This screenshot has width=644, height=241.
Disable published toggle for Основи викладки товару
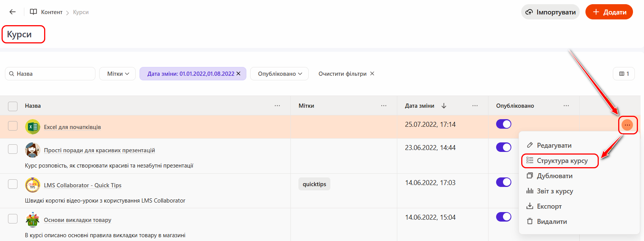pos(503,217)
